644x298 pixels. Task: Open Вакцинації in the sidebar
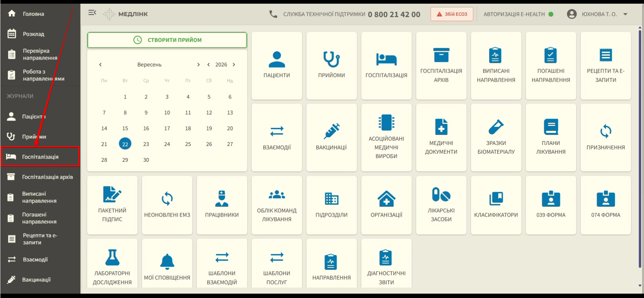pos(40,280)
